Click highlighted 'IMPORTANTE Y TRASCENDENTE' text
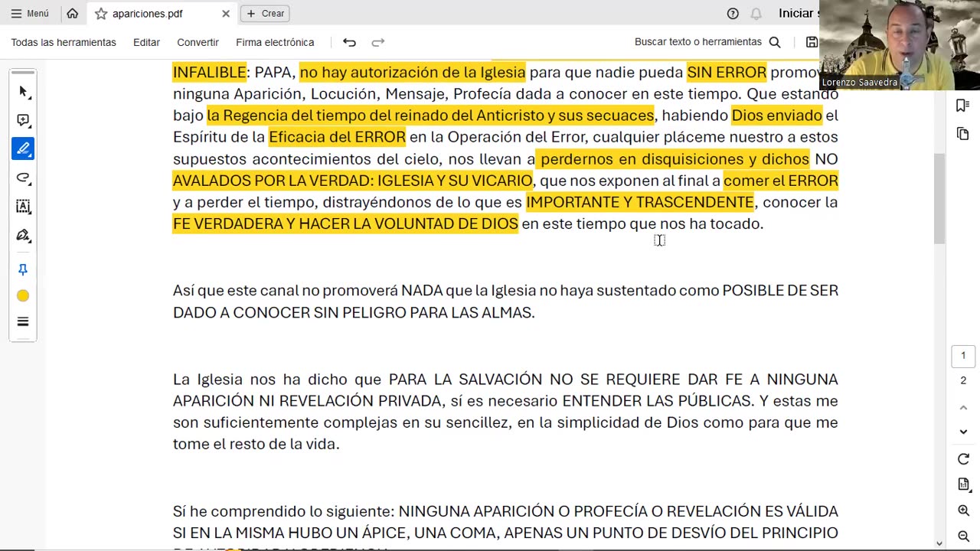Viewport: 980px width, 551px height. [x=640, y=202]
